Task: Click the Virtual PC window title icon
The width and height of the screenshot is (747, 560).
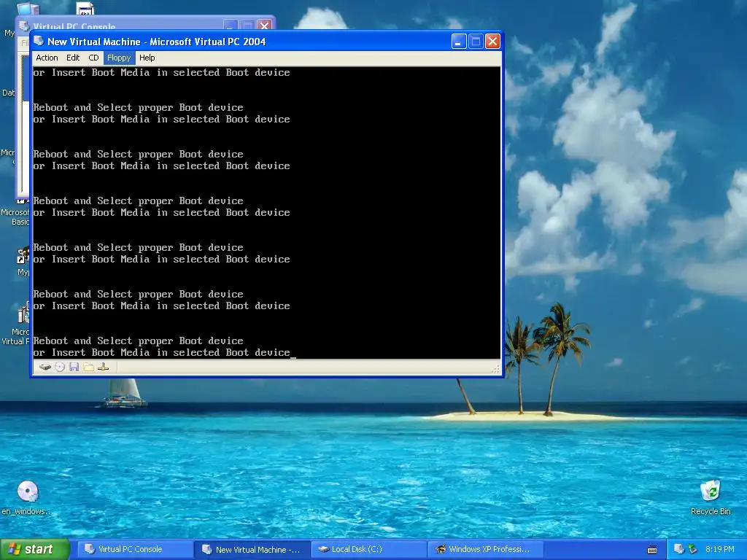Action: click(x=39, y=42)
